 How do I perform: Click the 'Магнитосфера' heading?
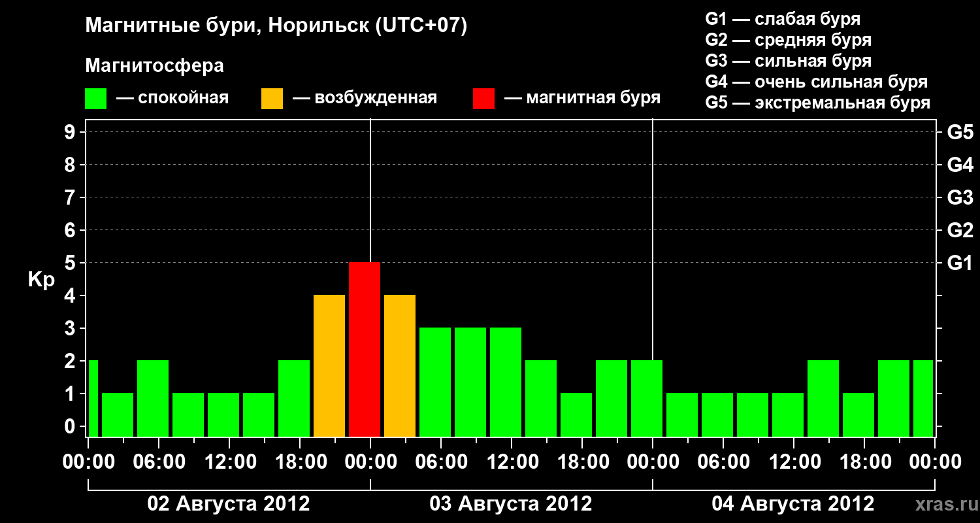154,66
